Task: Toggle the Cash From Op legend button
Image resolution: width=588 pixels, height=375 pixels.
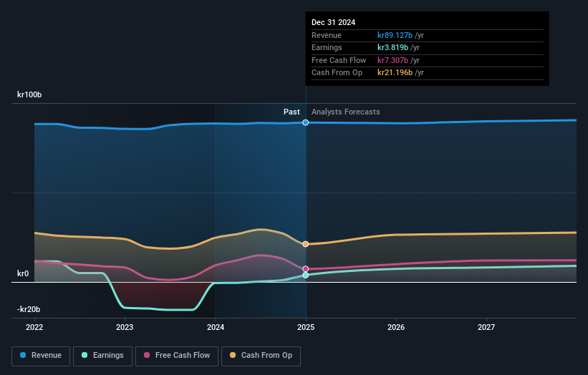Action: [x=261, y=356]
